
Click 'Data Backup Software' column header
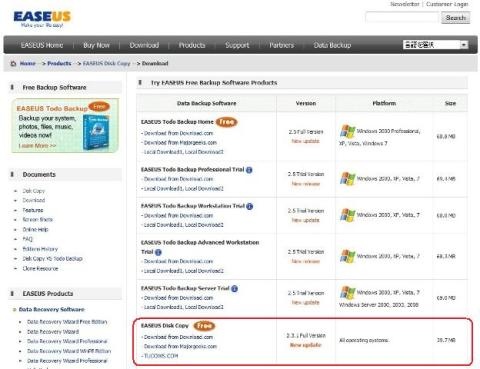206,103
